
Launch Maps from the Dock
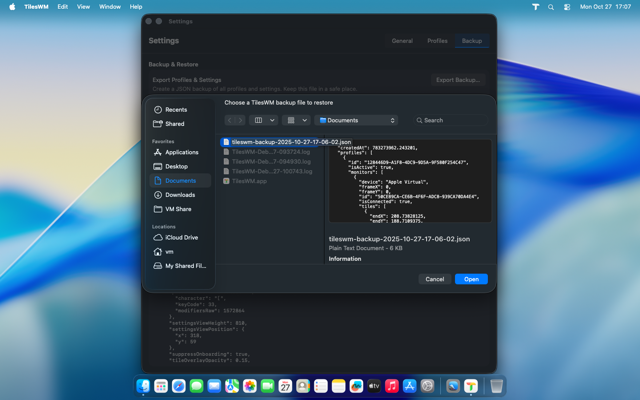point(232,386)
